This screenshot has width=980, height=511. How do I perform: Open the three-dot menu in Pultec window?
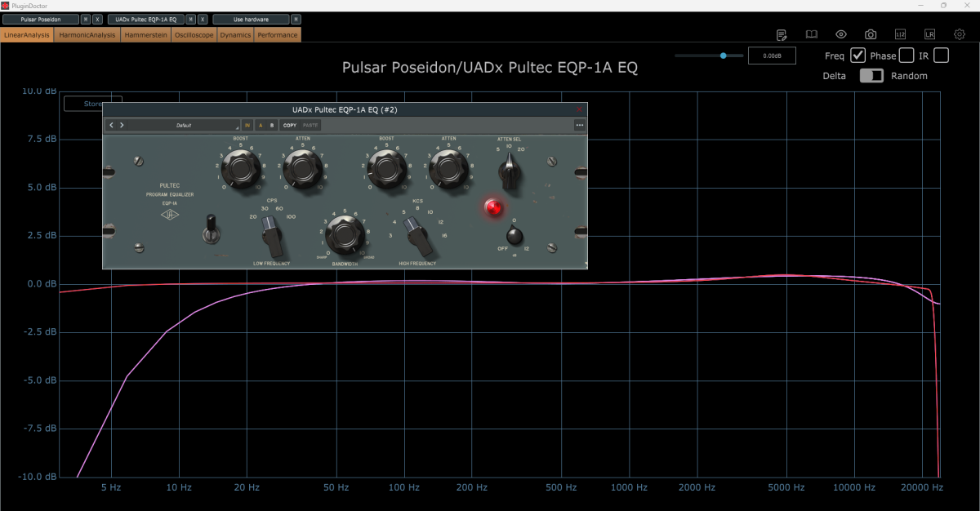tap(580, 125)
